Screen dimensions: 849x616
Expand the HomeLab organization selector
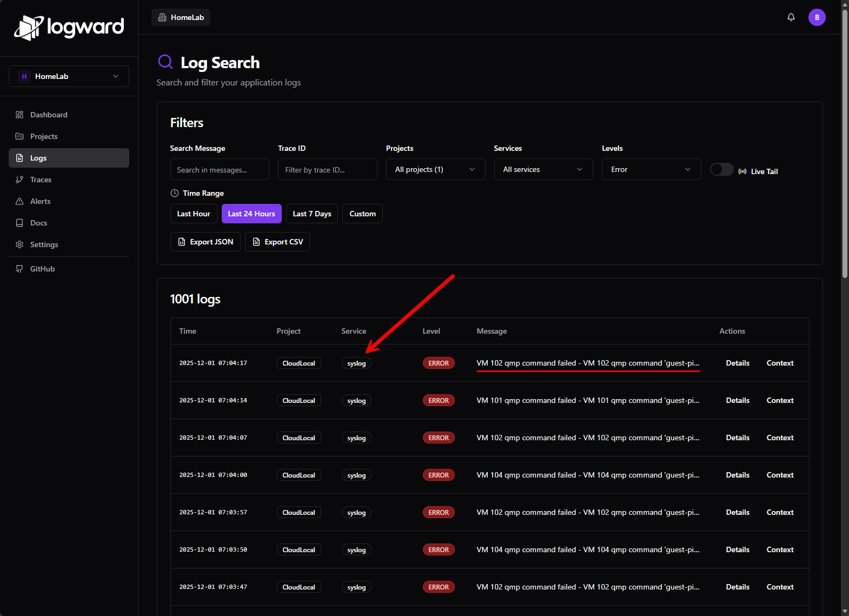coord(69,76)
